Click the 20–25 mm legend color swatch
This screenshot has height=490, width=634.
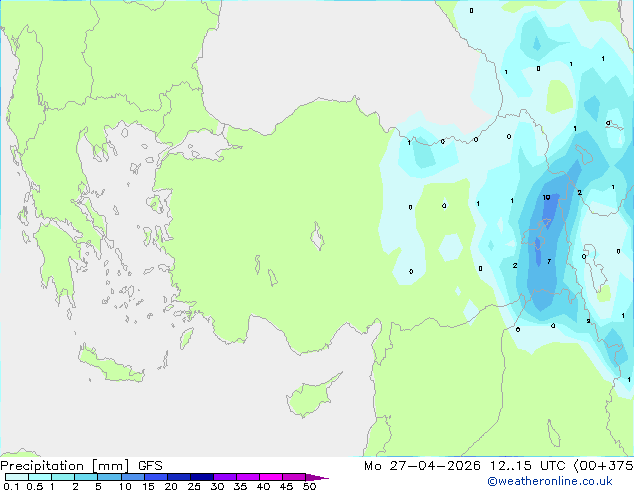179,477
